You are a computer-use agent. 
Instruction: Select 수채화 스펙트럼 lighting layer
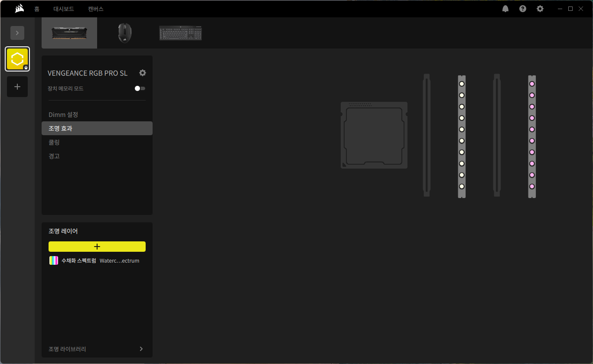pyautogui.click(x=97, y=260)
